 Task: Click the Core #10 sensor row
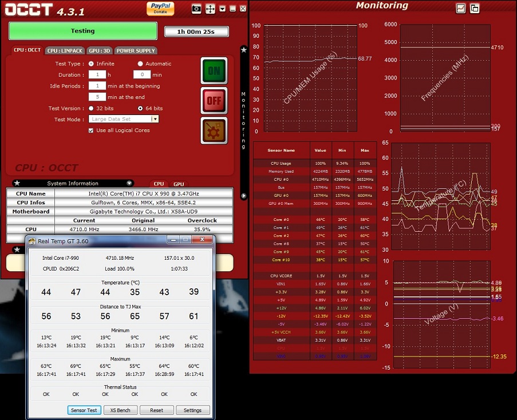click(315, 260)
